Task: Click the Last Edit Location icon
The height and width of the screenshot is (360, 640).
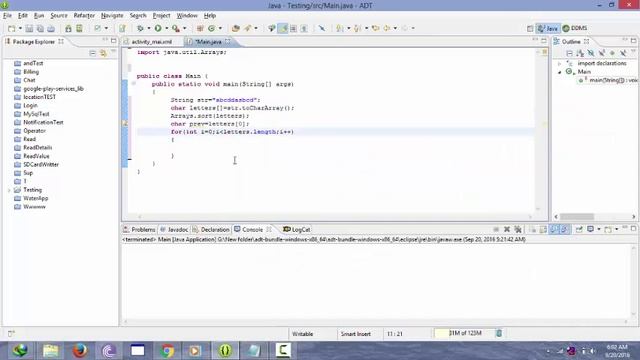Action: [x=376, y=28]
